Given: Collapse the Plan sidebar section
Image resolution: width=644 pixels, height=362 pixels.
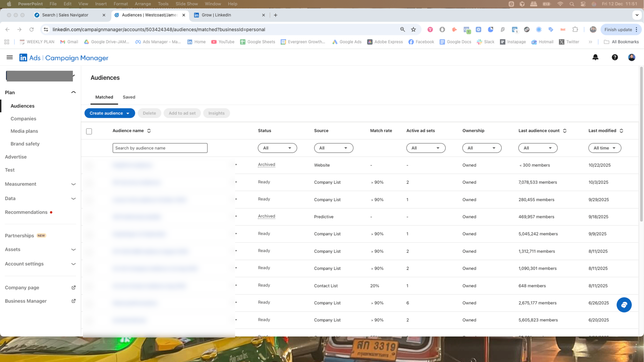Looking at the screenshot, I should pos(73,92).
